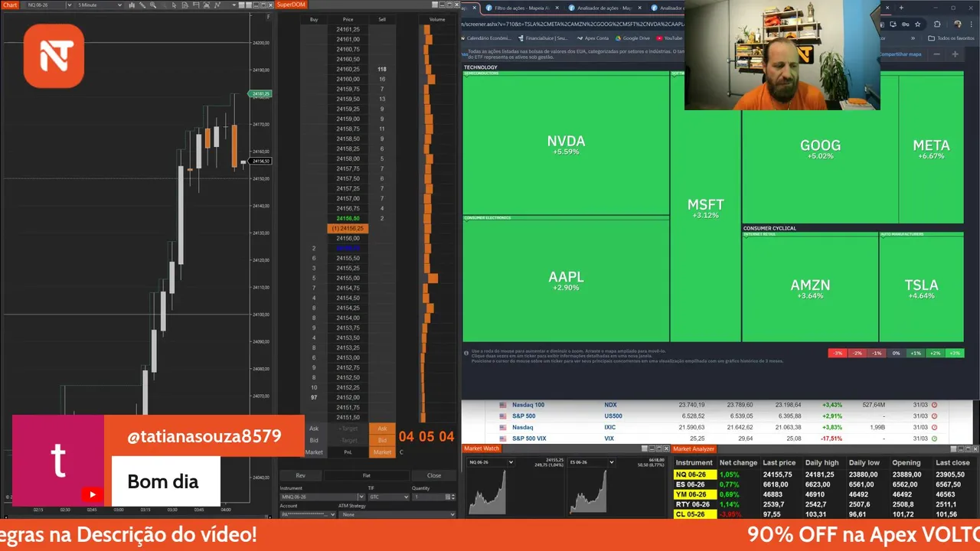
Task: Switch to the SuperDOM window tab
Action: point(291,5)
